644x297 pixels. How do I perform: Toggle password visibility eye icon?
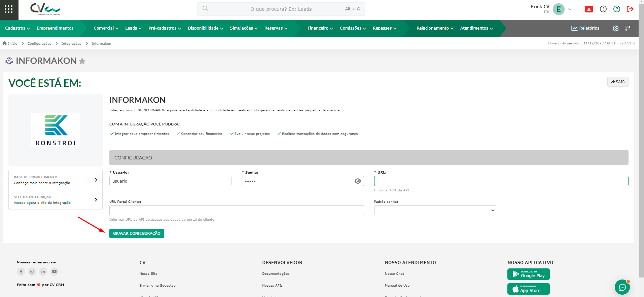pyautogui.click(x=358, y=181)
